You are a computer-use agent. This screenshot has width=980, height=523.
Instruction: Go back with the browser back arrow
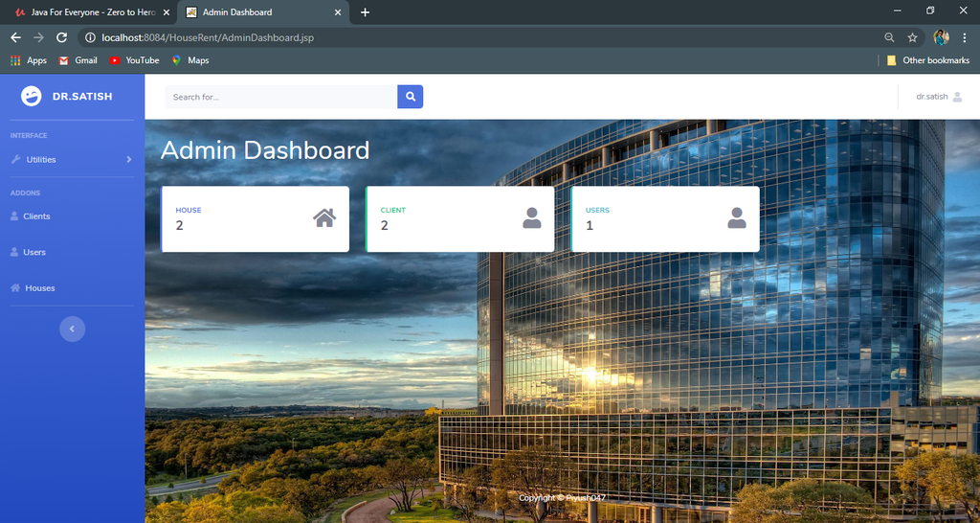click(15, 37)
